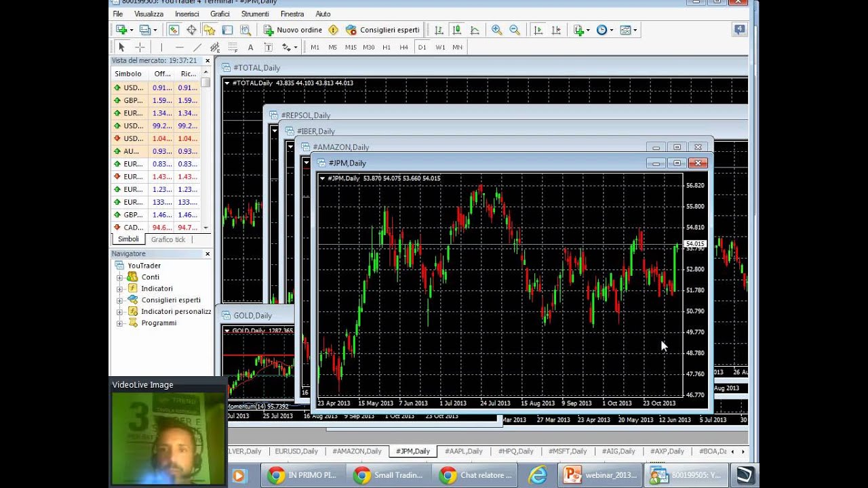Open the chart Profiles icon
Image resolution: width=868 pixels, height=488 pixels.
pos(146,30)
